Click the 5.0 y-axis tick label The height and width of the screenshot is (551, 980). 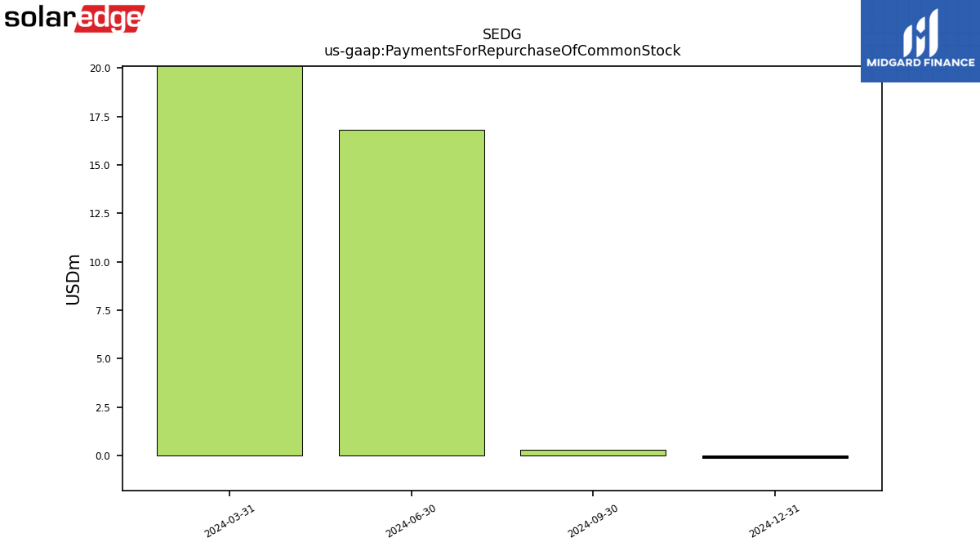[x=103, y=359]
